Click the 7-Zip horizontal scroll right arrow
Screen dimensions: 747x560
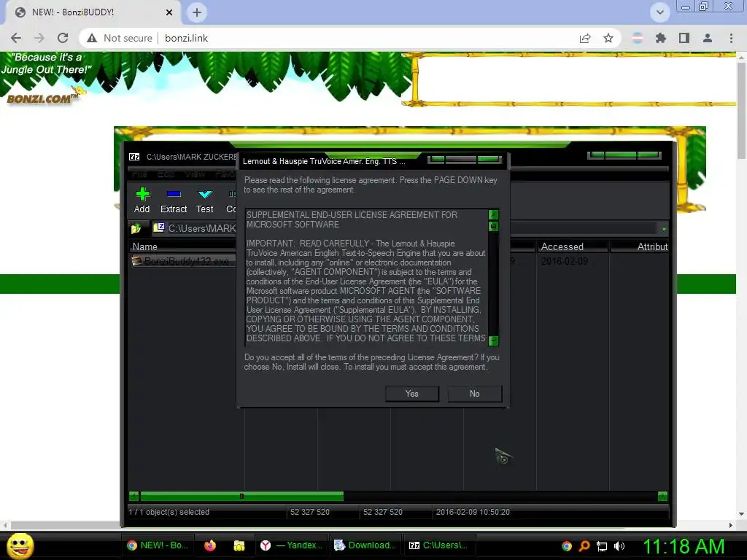(662, 496)
